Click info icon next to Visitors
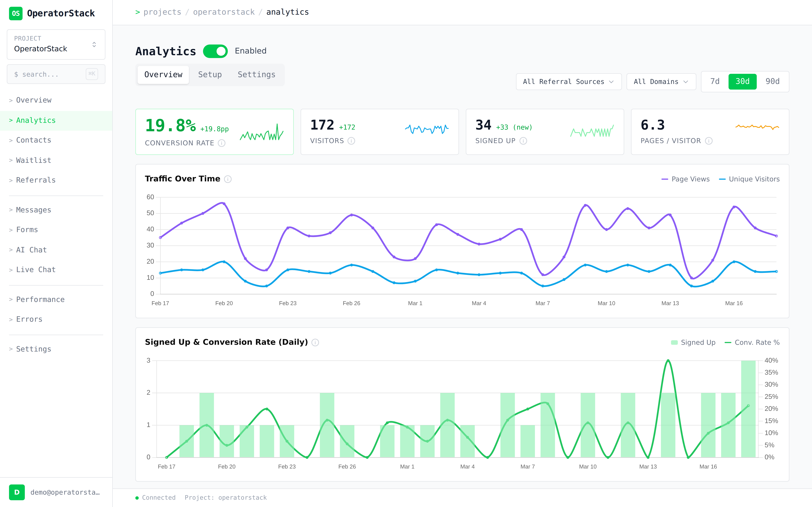 pos(351,141)
